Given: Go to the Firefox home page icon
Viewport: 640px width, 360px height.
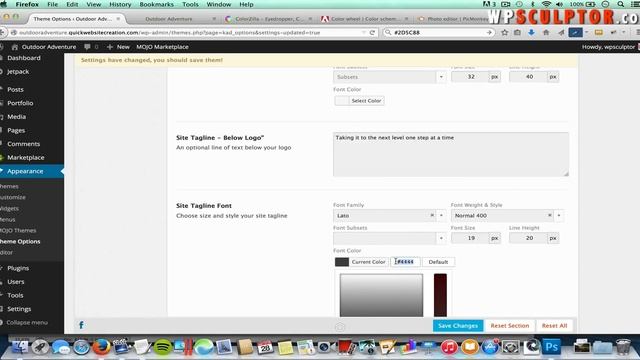Looking at the screenshot, I should click(x=546, y=32).
